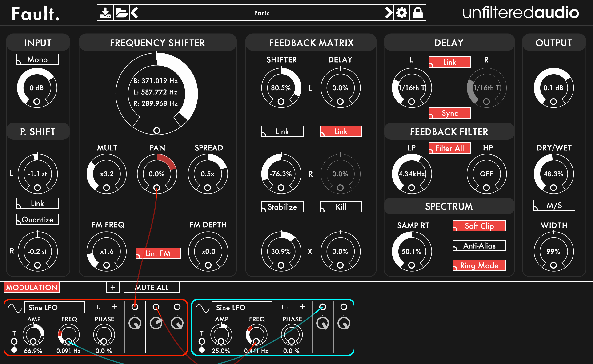This screenshot has width=593, height=364.
Task: Open the settings gear icon
Action: click(401, 13)
